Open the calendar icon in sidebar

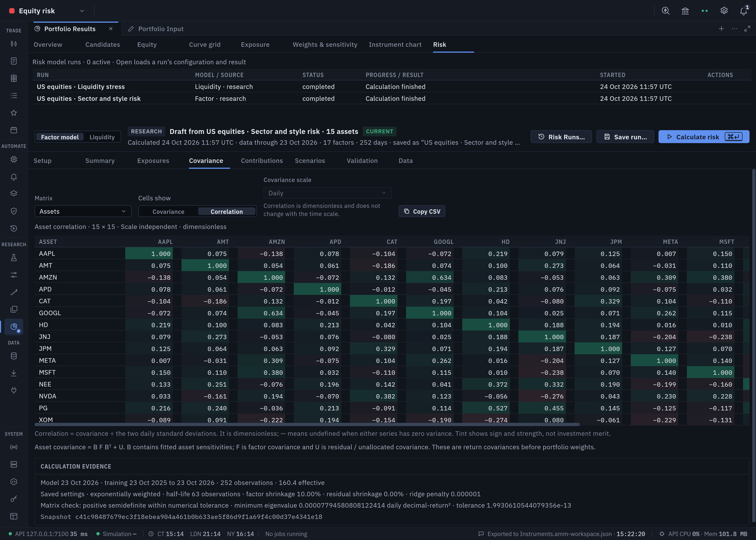[x=14, y=130]
